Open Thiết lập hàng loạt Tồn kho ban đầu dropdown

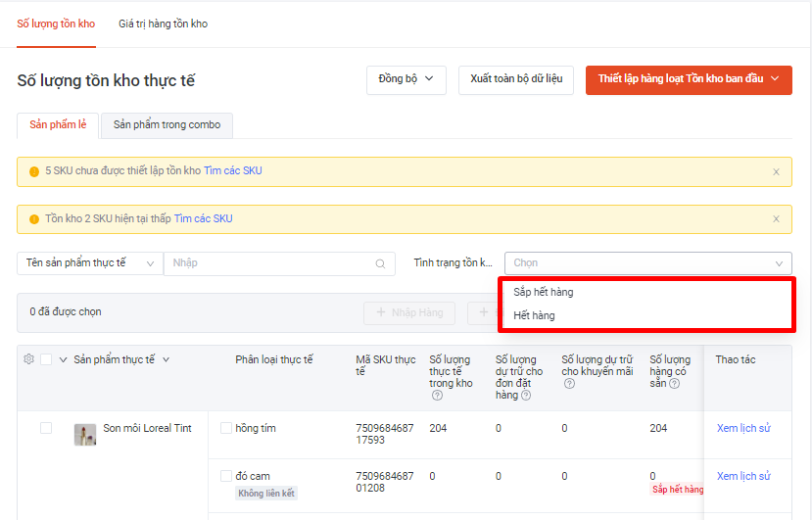[x=689, y=79]
